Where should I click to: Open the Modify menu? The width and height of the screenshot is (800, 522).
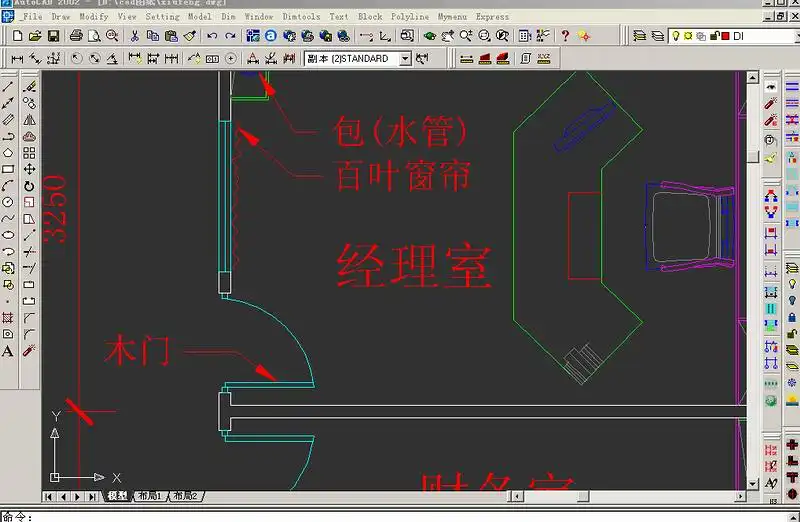[93, 16]
